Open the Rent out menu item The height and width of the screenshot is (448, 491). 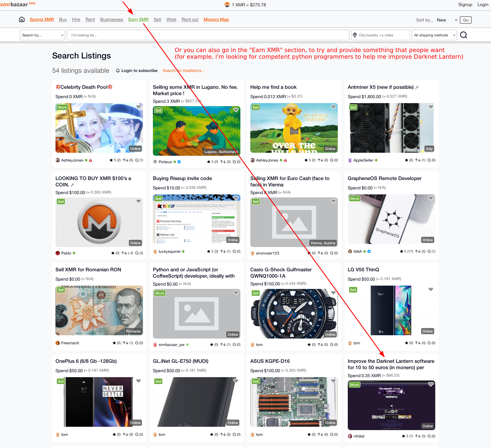pos(190,19)
